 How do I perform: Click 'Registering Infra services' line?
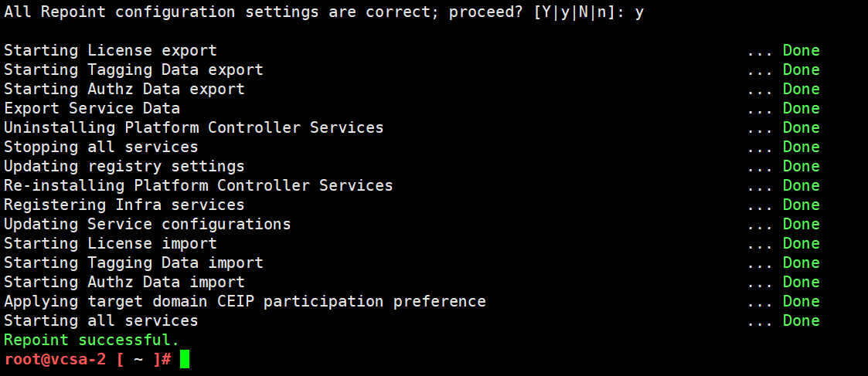124,205
